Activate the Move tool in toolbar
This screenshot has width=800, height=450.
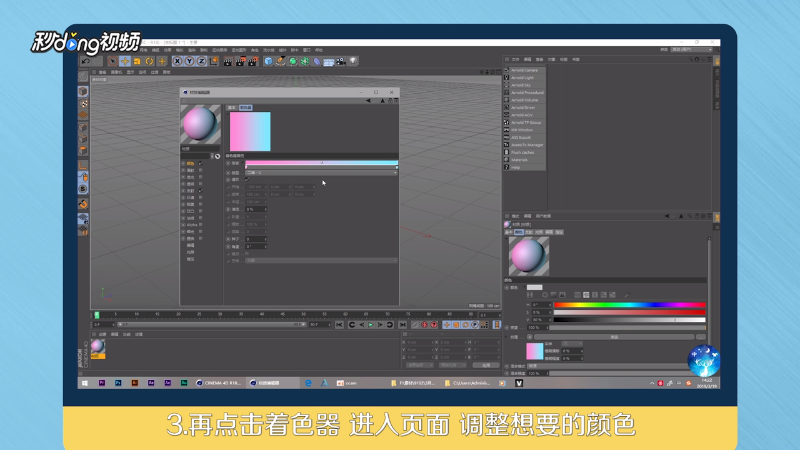tap(125, 61)
